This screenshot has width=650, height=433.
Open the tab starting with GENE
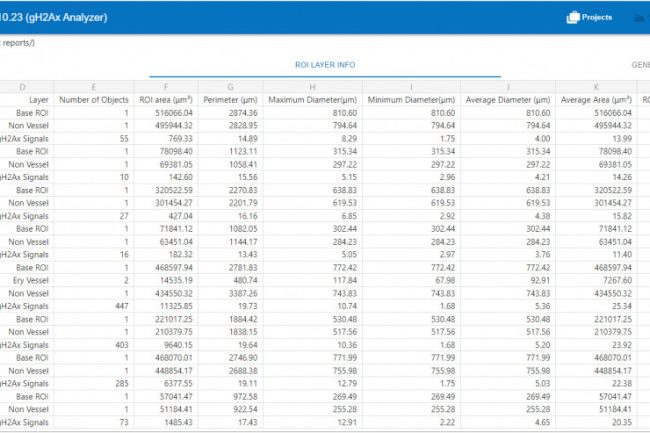(640, 65)
